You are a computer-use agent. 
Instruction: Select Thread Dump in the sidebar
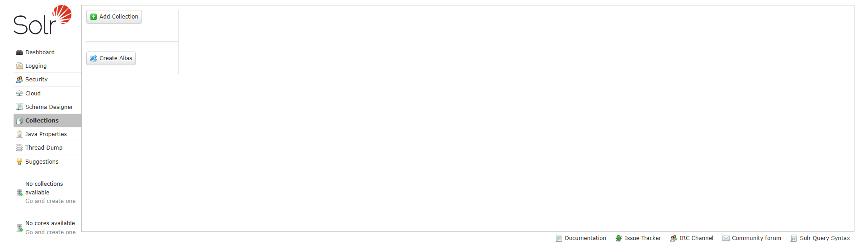coord(47,148)
